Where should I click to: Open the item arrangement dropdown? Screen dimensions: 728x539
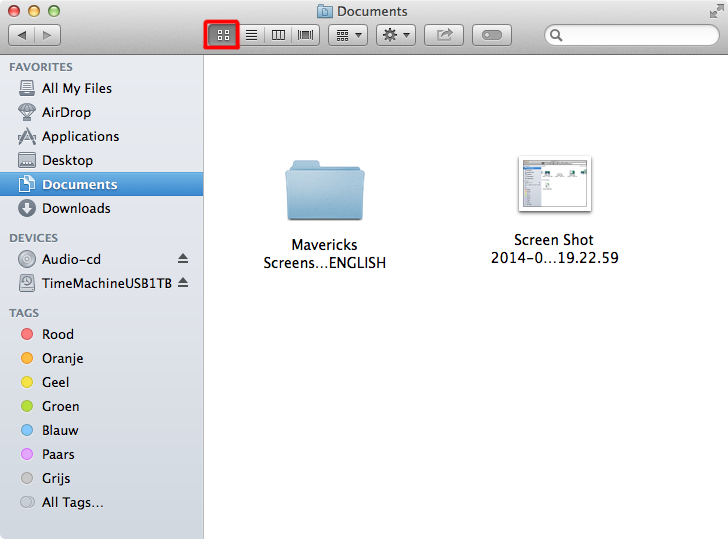348,35
